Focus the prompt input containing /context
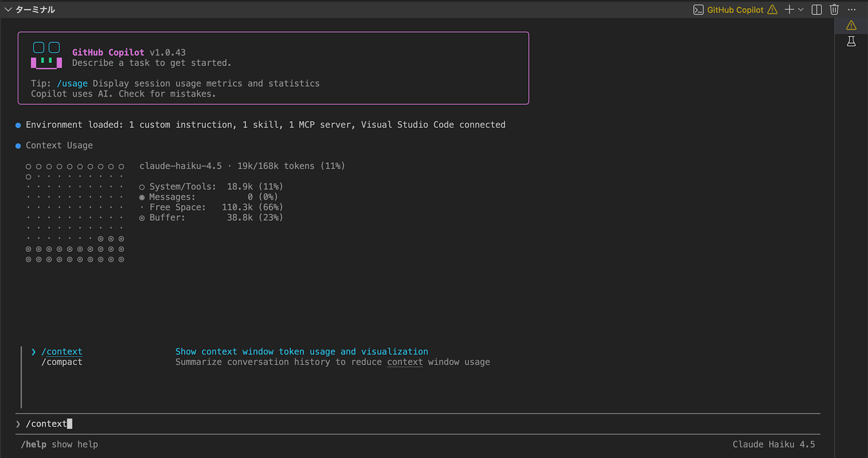The height and width of the screenshot is (458, 868). click(418, 424)
